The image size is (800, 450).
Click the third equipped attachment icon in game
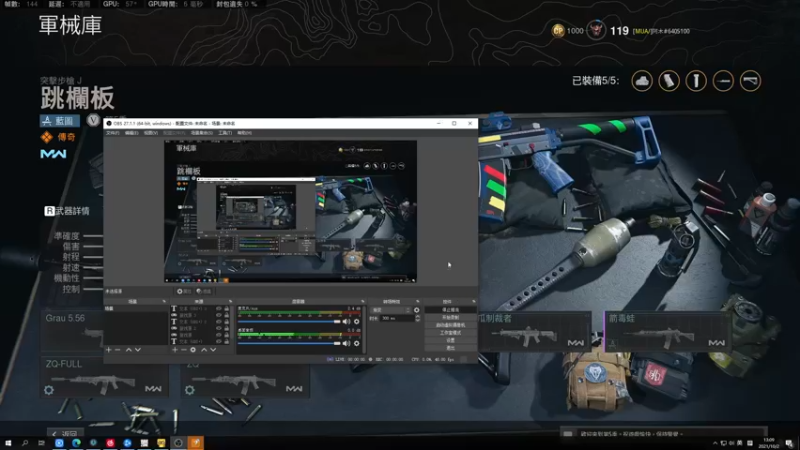click(x=696, y=81)
